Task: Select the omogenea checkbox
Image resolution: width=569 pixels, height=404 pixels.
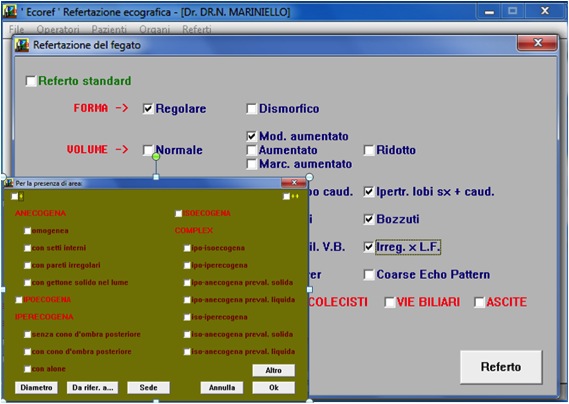Action: (x=28, y=231)
